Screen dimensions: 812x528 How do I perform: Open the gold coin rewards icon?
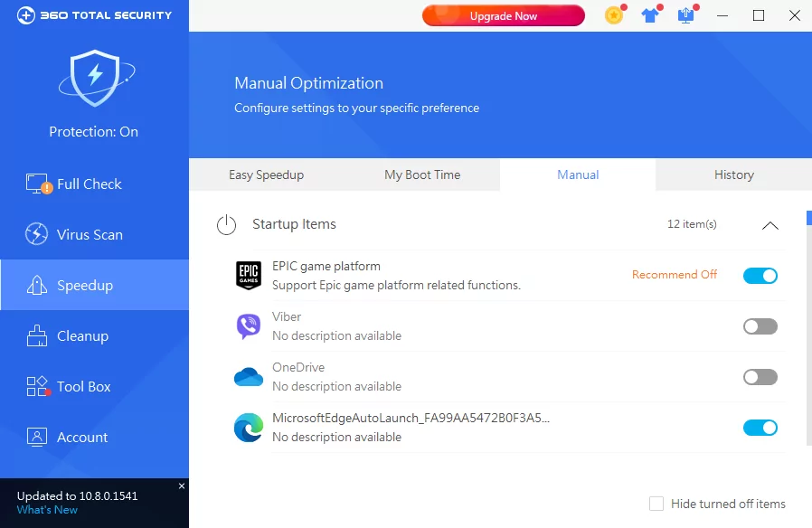click(x=615, y=15)
